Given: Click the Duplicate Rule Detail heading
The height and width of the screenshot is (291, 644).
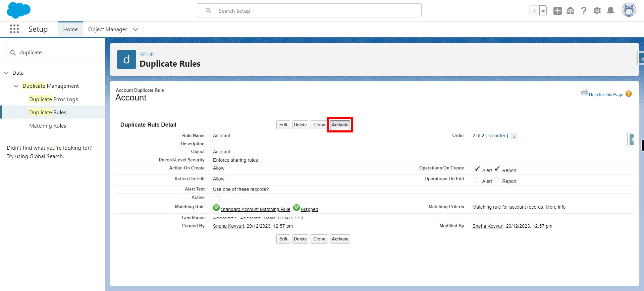Looking at the screenshot, I should [148, 125].
